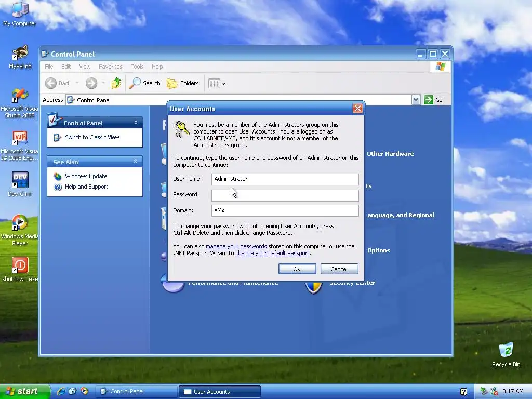This screenshot has height=399, width=532.
Task: Click the keys icon in User Accounts dialog
Action: pyautogui.click(x=181, y=129)
